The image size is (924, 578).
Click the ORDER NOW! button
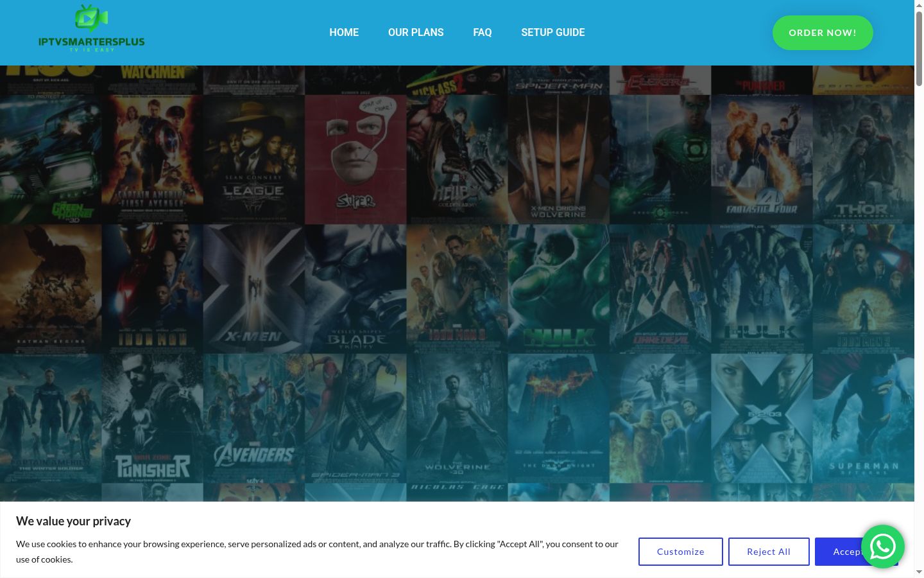[x=823, y=33]
